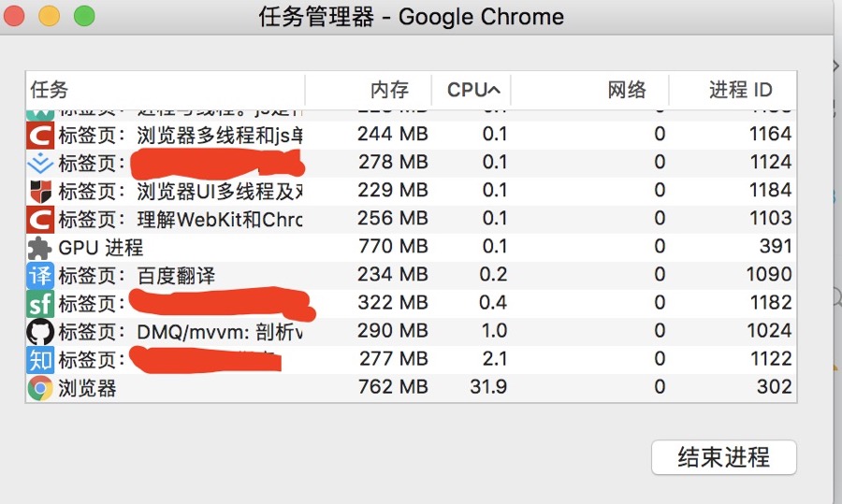Sort the list by the 内存 column
842x504 pixels.
tap(389, 90)
